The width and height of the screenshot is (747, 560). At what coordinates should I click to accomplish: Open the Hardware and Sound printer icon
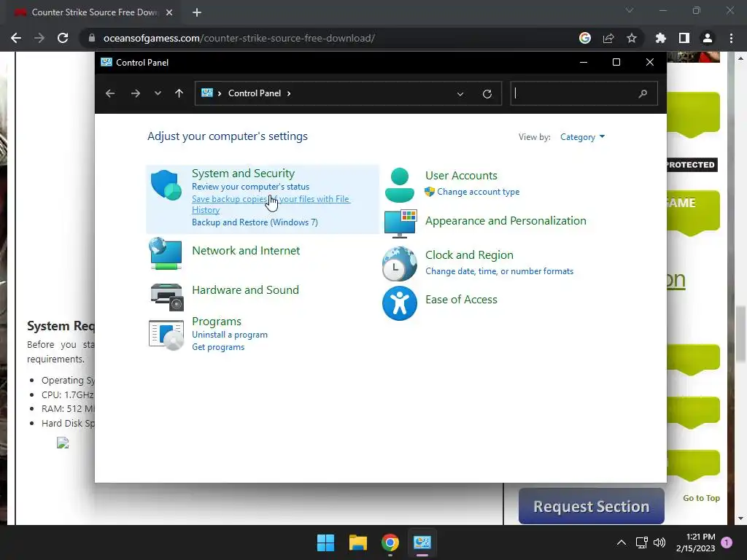167,297
